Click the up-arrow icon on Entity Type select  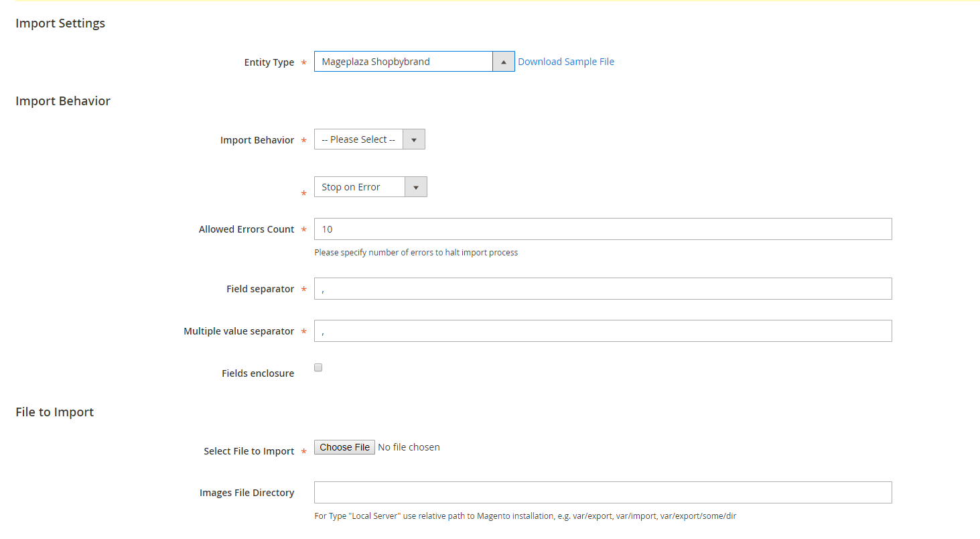pos(504,62)
